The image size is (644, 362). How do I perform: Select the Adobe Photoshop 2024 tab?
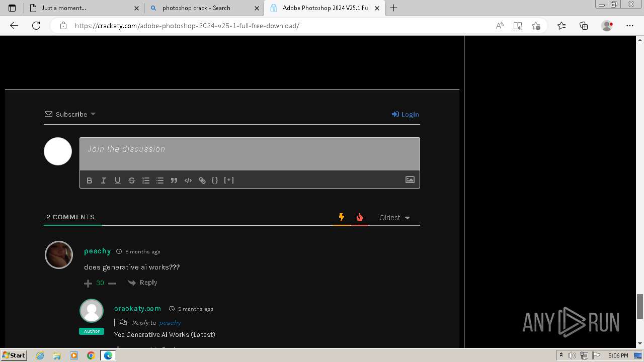pos(325,8)
